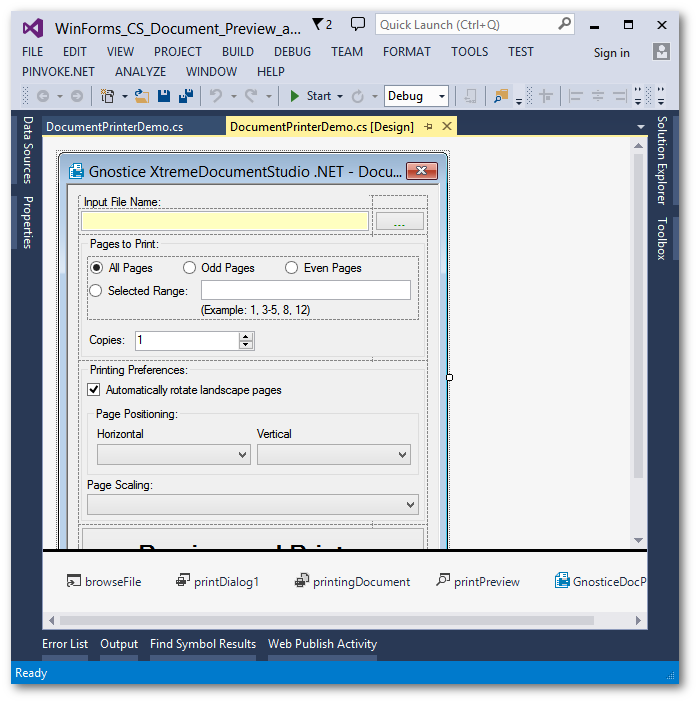Click the Align Rights layout icon
The image size is (698, 703).
[620, 96]
